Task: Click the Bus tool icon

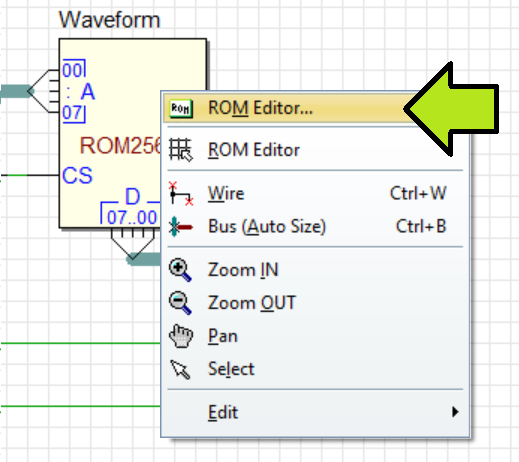Action: 181,227
